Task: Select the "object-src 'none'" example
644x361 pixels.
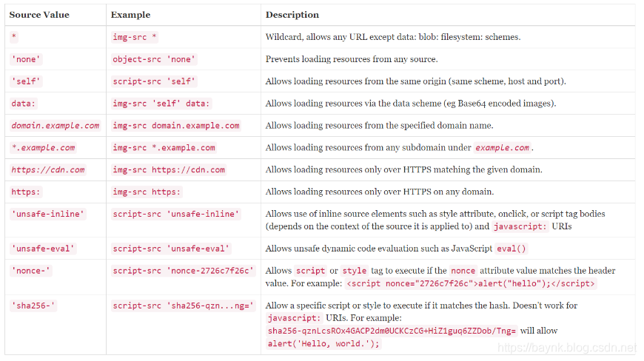Action: [154, 59]
